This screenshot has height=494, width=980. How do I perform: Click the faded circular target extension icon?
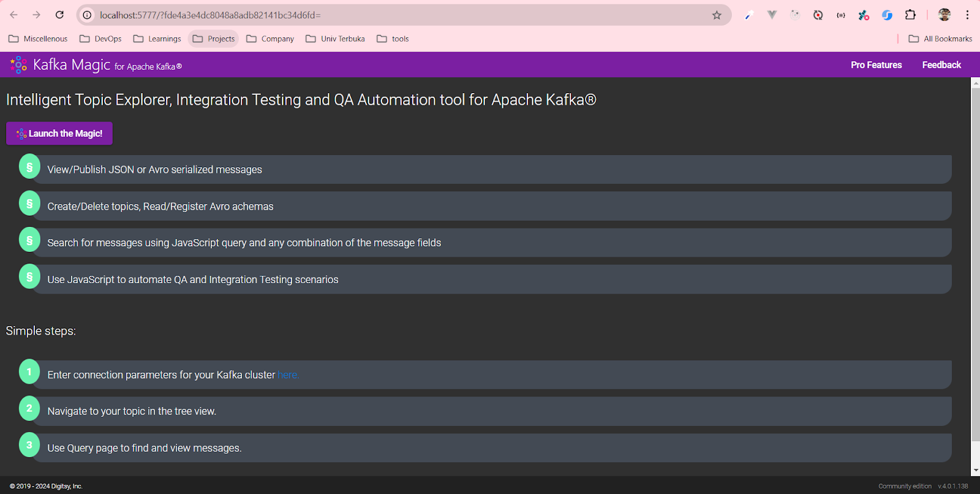click(x=795, y=15)
